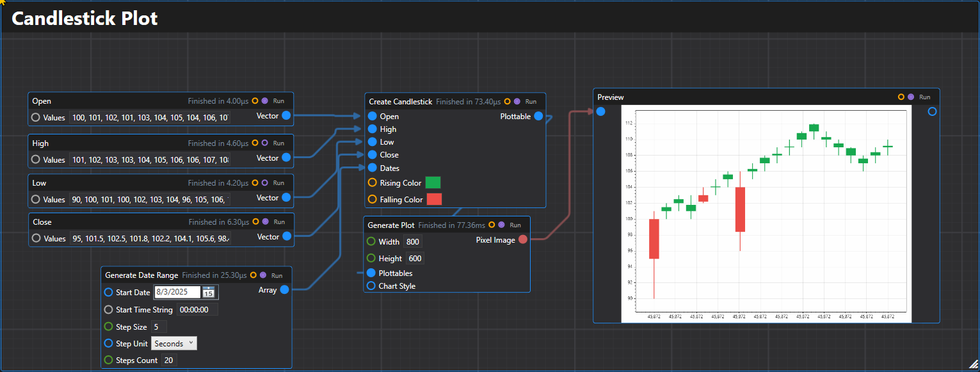
Task: Run the High node
Action: (x=278, y=143)
